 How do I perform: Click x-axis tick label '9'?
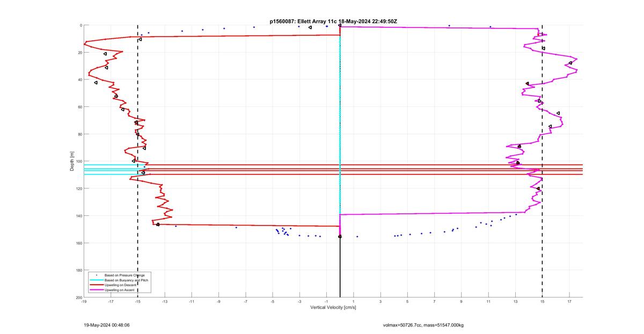tap(461, 302)
